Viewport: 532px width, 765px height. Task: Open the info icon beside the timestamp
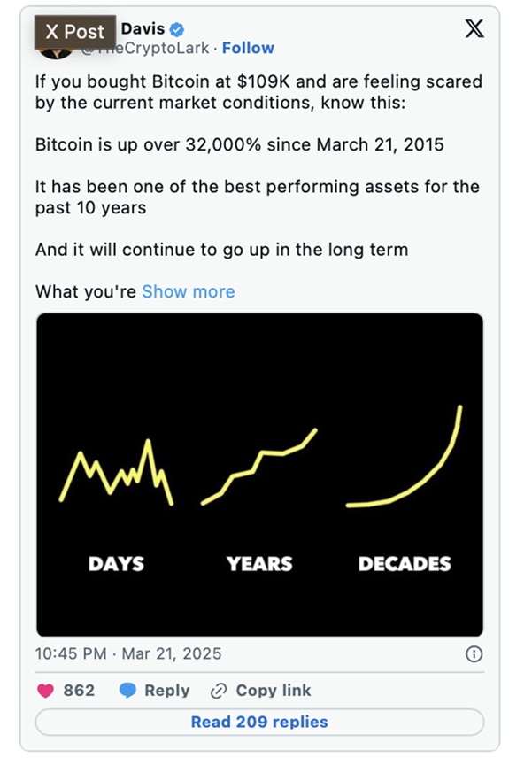pyautogui.click(x=474, y=654)
